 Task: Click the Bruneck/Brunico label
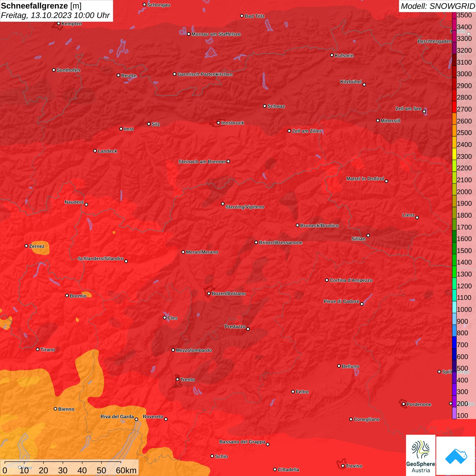319,225
